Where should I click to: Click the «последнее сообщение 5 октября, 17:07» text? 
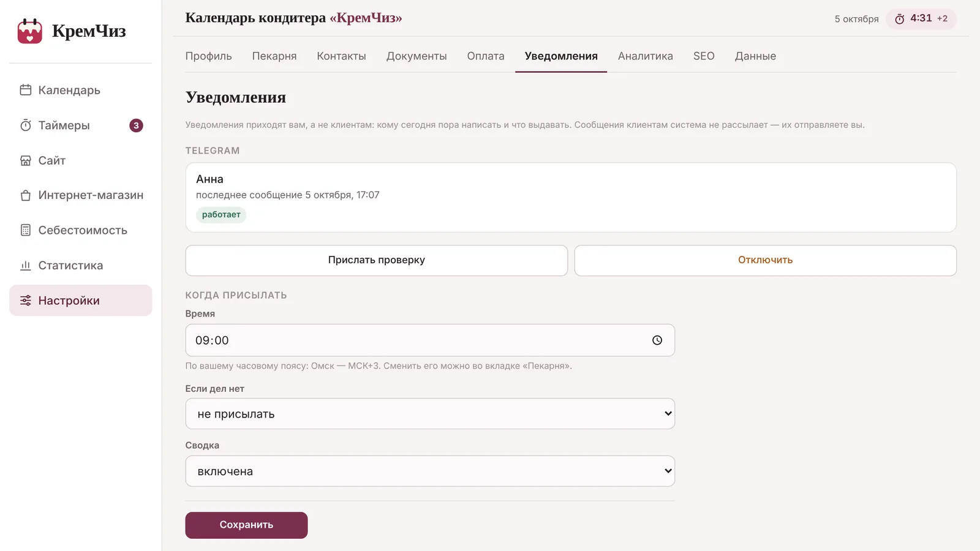click(x=288, y=195)
